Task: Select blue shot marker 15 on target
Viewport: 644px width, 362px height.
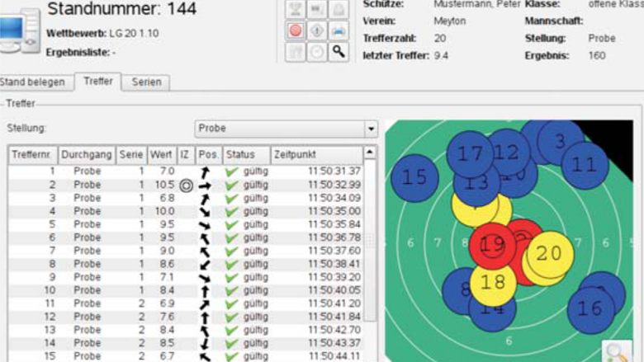Action: pyautogui.click(x=414, y=178)
